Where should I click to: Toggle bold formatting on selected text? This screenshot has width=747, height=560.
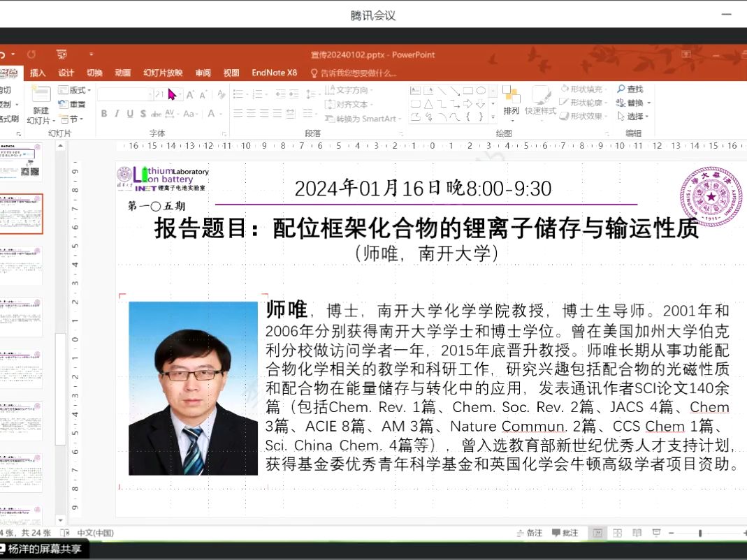pyautogui.click(x=104, y=113)
